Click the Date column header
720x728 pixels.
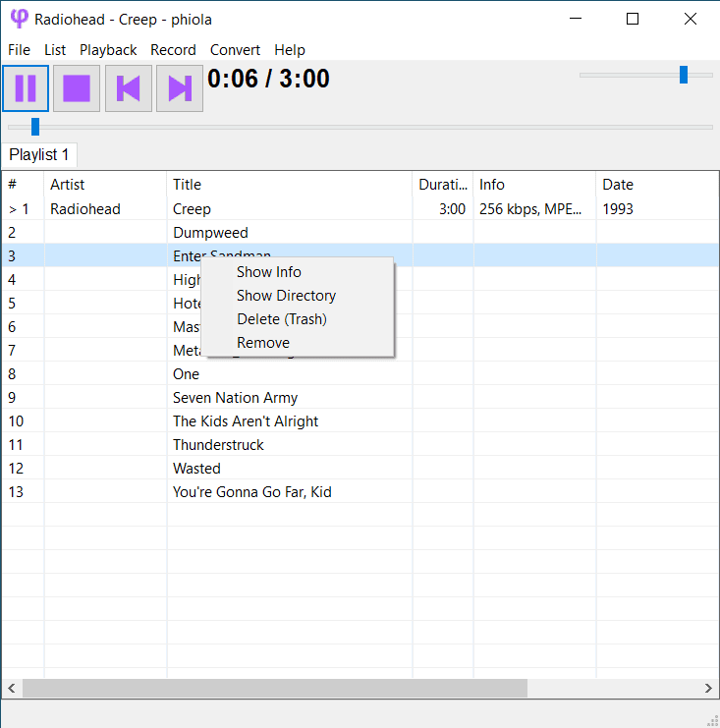pyautogui.click(x=657, y=185)
